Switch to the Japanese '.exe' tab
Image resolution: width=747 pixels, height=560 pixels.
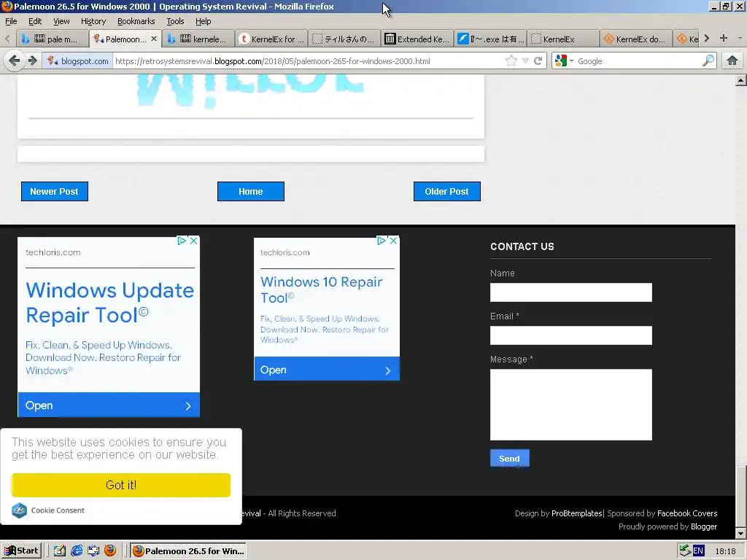490,39
